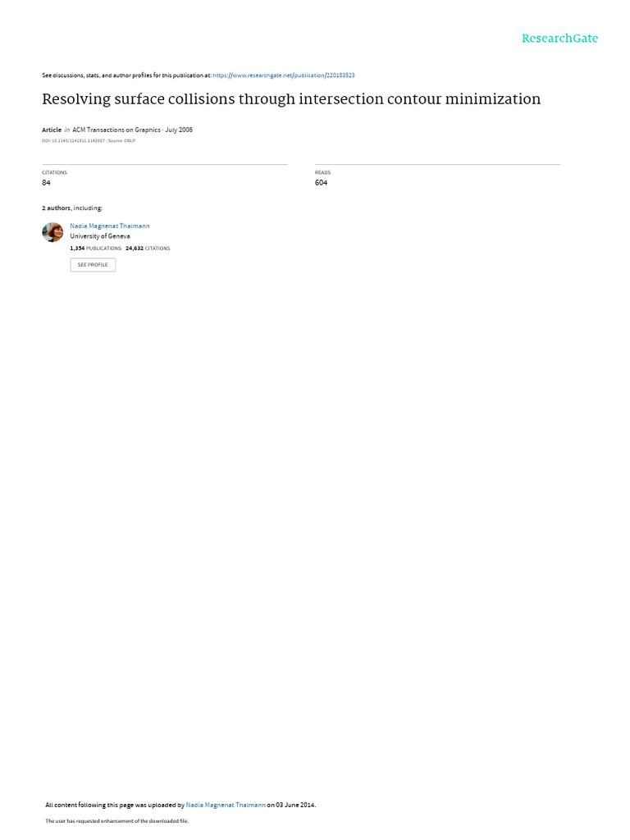This screenshot has height=840, width=630.
Task: Select the 24,632 citations statistic
Action: (x=148, y=249)
